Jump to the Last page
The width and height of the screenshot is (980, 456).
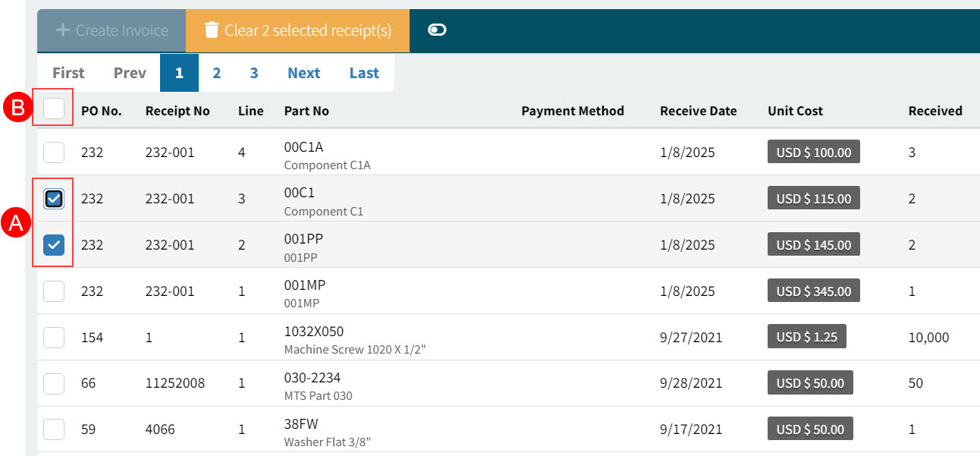pos(363,72)
